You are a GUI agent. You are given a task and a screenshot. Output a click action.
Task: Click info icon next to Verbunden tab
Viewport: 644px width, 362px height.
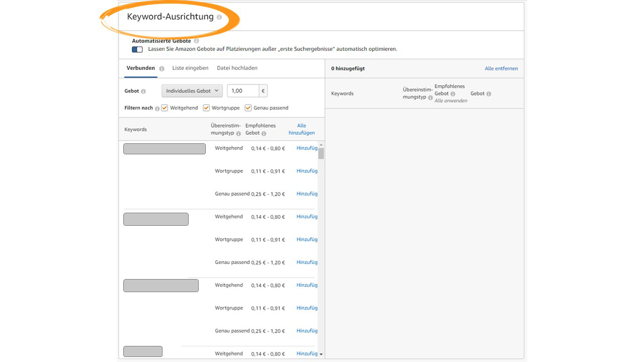click(162, 68)
